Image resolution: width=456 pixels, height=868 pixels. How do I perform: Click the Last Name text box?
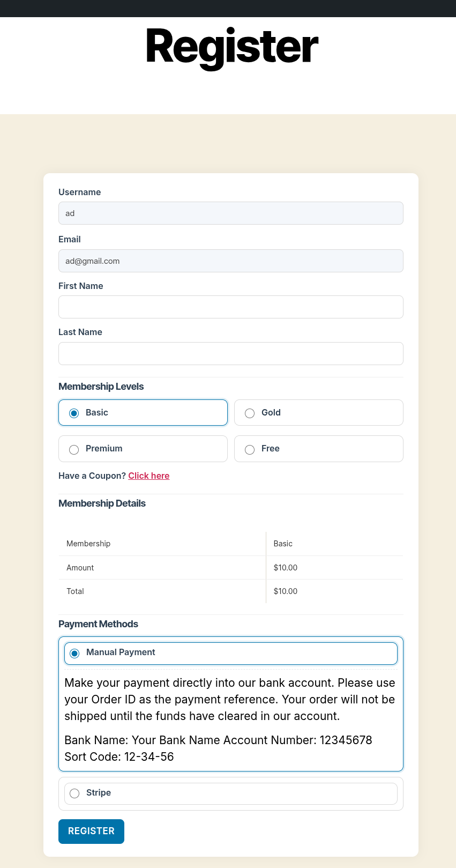(x=230, y=354)
